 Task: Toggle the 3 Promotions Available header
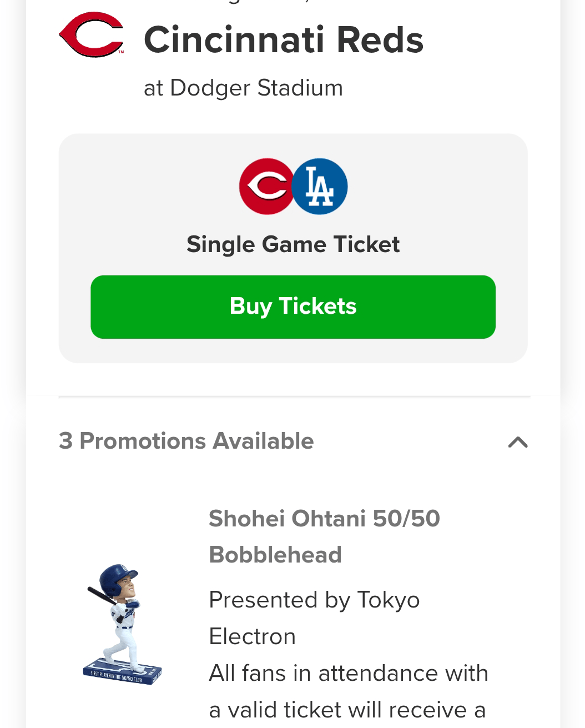click(186, 441)
